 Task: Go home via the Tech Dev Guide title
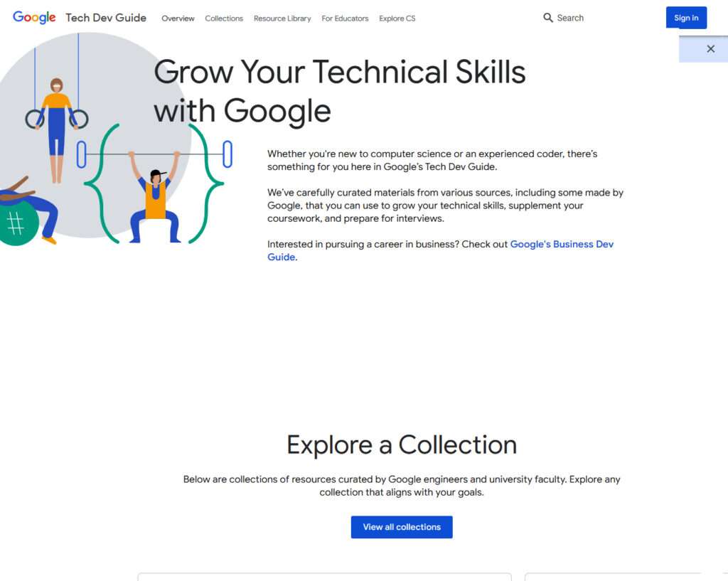[105, 18]
